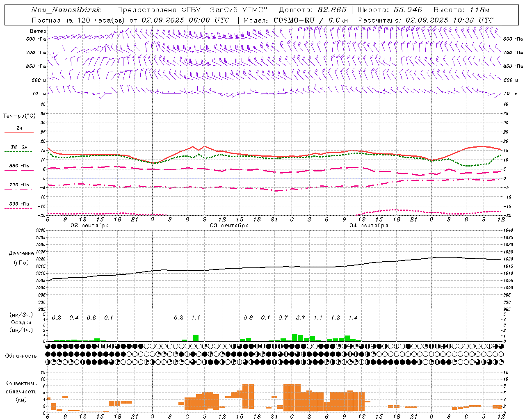Click the 1.3 precipitation value
This screenshot has width=525, height=420.
click(x=335, y=317)
